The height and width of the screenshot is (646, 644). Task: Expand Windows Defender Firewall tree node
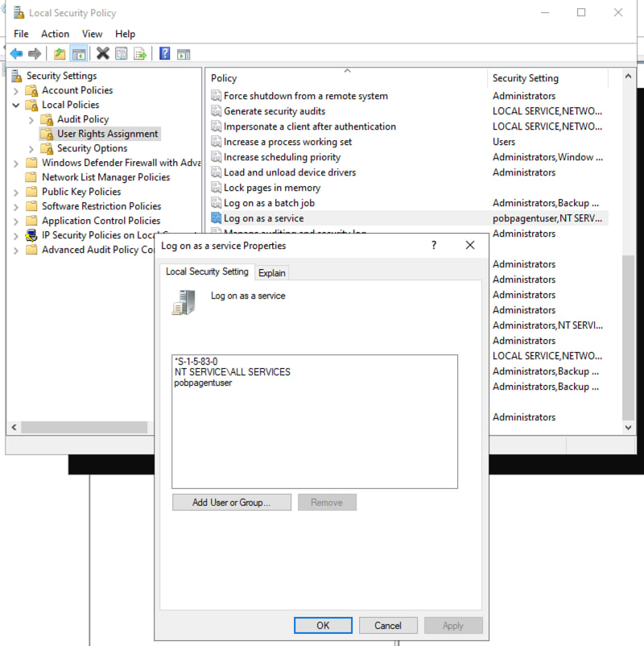tap(16, 164)
